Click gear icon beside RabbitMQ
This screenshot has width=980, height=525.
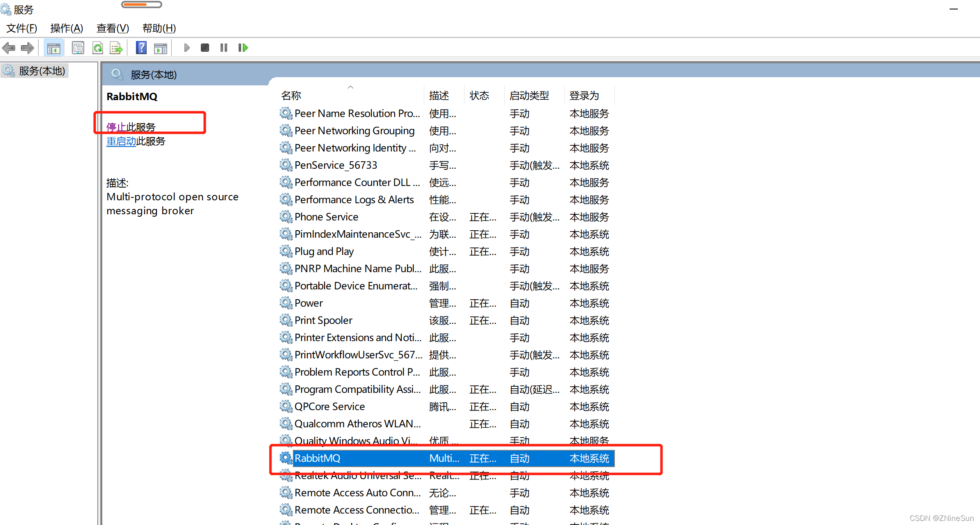(286, 458)
